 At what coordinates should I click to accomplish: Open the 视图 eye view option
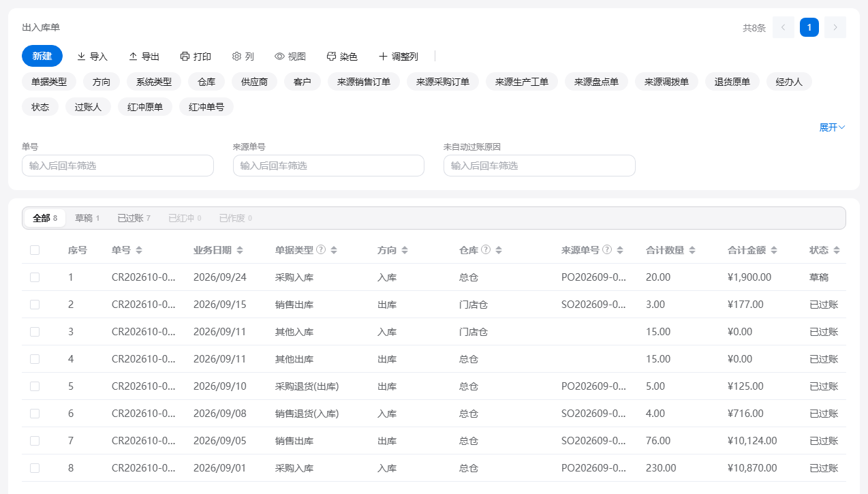pyautogui.click(x=290, y=57)
